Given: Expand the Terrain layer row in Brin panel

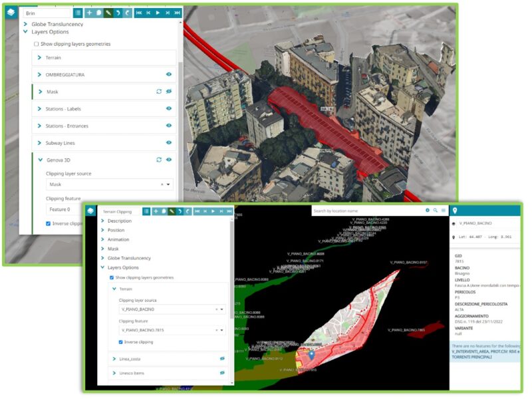Looking at the screenshot, I should pos(39,58).
